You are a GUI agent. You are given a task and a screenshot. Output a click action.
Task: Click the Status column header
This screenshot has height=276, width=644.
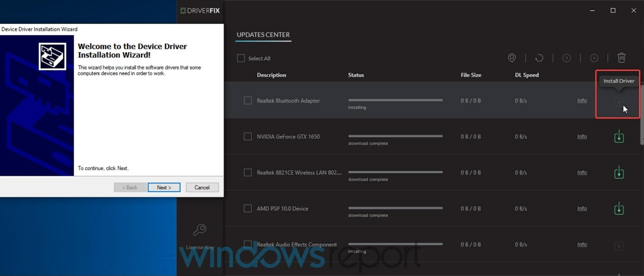(356, 75)
